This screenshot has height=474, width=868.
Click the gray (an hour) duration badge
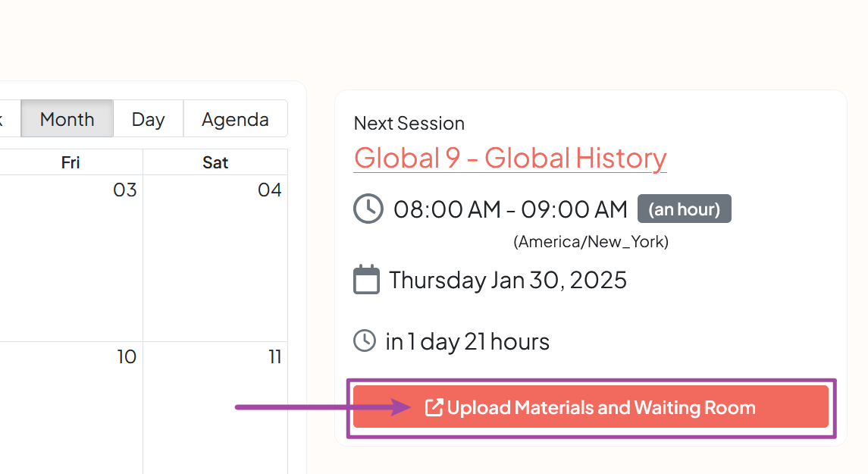[684, 209]
